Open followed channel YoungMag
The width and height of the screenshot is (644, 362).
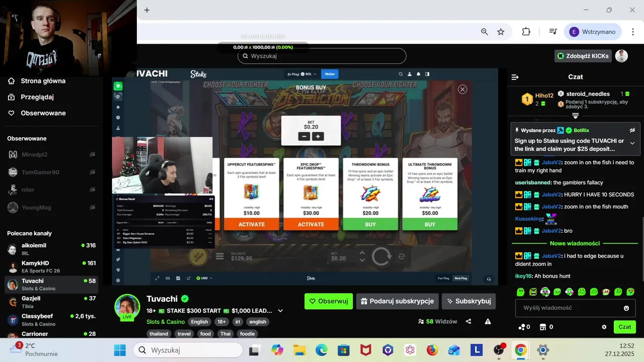pyautogui.click(x=52, y=207)
